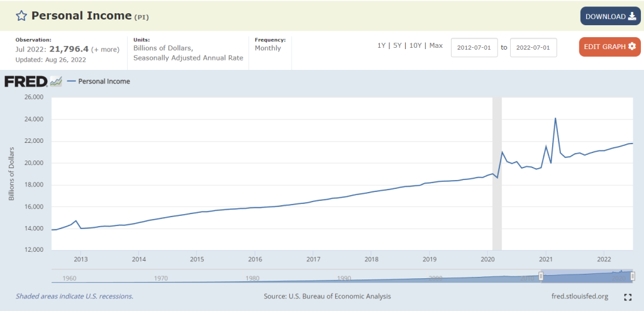This screenshot has height=311, width=644.
Task: Click the Shaded areas indicate U.S. recessions note
Action: pyautogui.click(x=74, y=296)
